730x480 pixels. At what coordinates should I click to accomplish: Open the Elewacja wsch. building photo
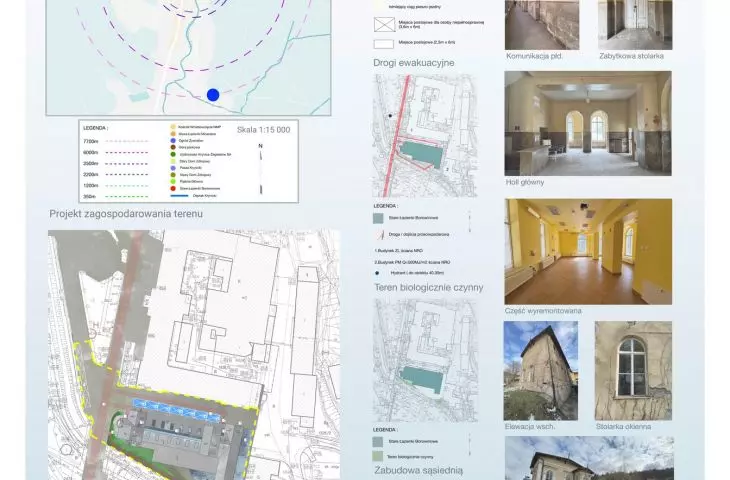541,371
